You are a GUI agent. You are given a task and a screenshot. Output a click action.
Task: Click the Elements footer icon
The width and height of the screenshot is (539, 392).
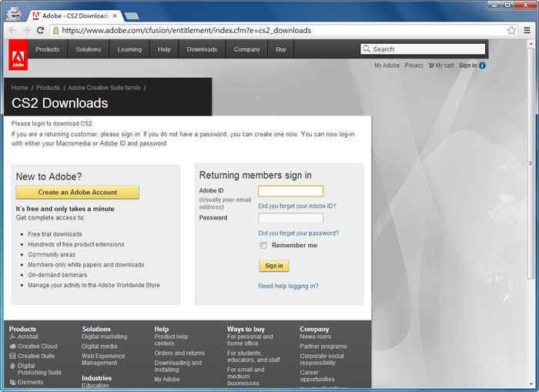(13, 382)
